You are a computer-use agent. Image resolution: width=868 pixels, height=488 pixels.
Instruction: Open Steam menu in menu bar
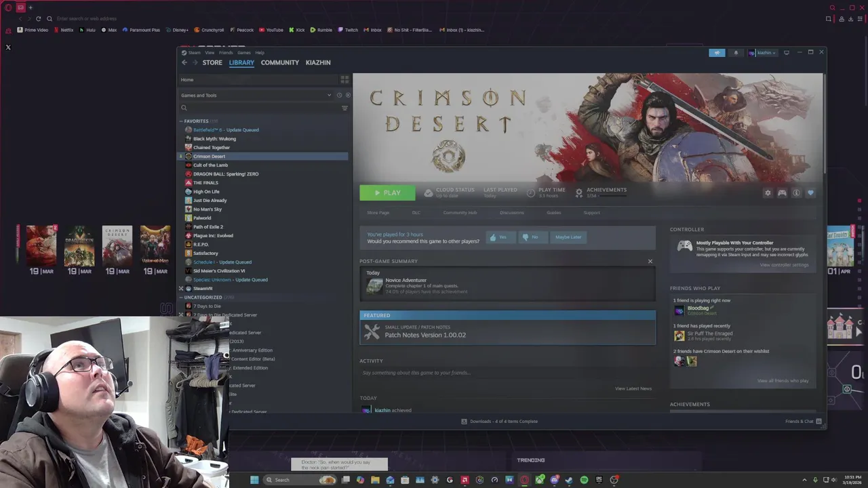(194, 52)
